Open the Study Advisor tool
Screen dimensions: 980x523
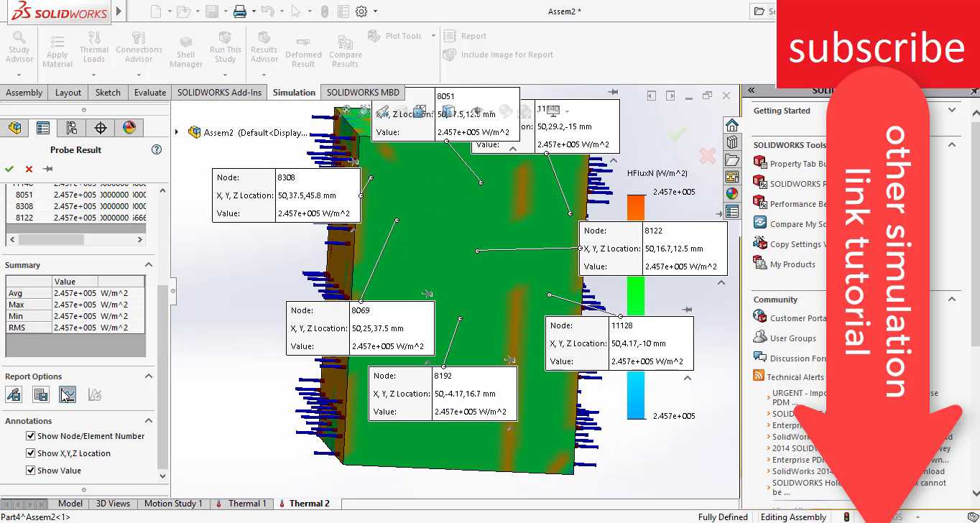[19, 47]
